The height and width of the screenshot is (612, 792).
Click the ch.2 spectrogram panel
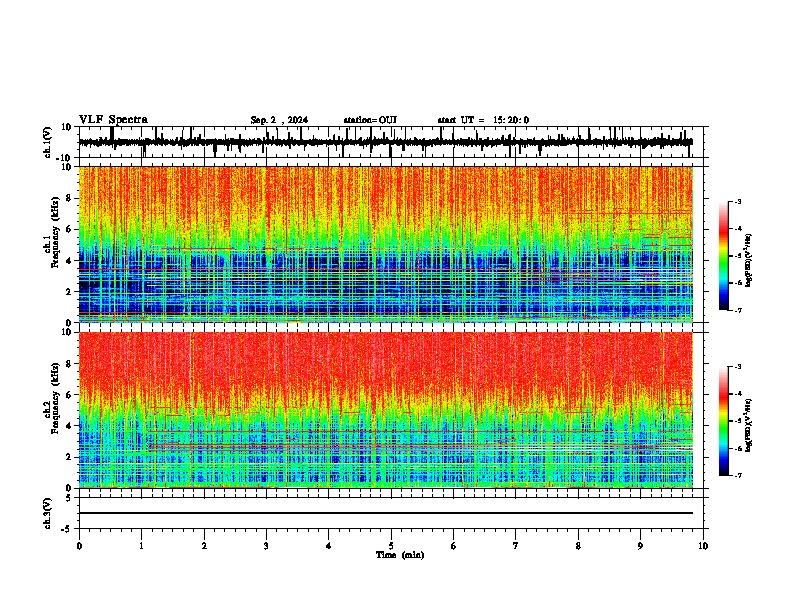point(386,410)
